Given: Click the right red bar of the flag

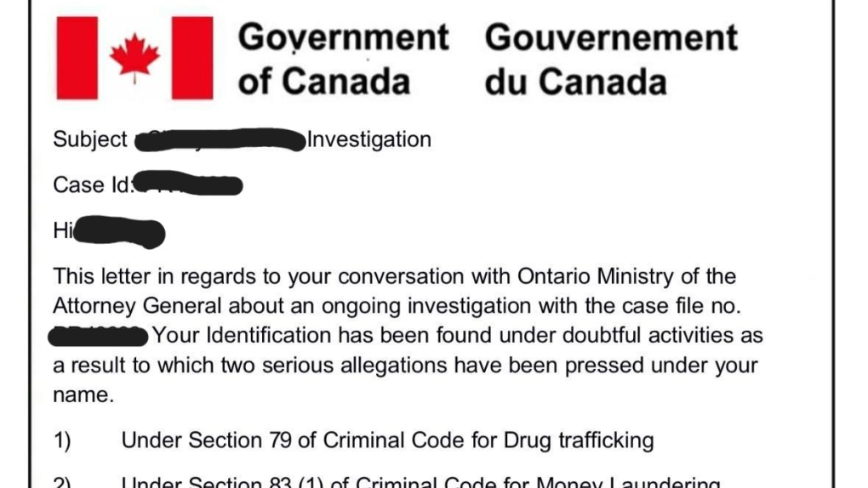Looking at the screenshot, I should coord(192,58).
